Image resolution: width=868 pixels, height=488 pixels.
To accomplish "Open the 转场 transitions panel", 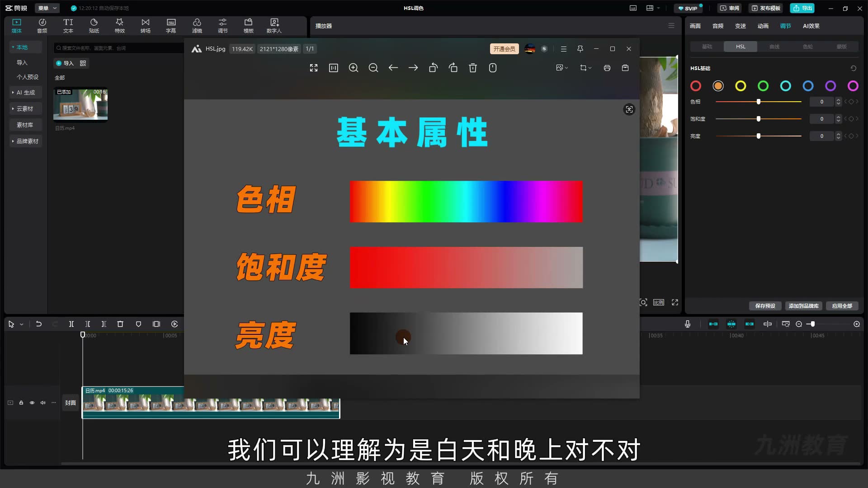I will click(x=145, y=26).
